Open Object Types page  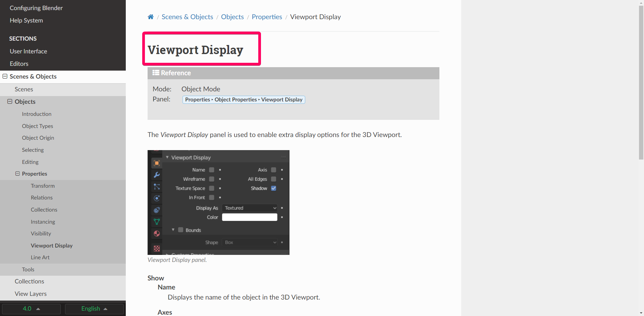click(38, 126)
